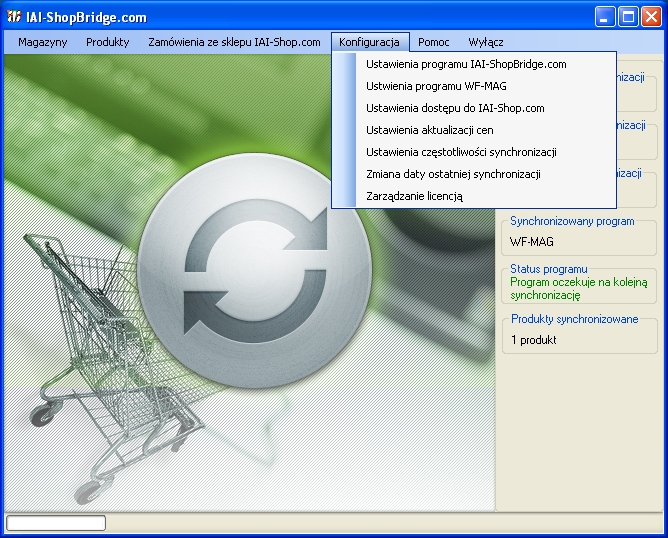Minimize the IAI-ShopBridge window
The image size is (668, 538).
point(605,17)
